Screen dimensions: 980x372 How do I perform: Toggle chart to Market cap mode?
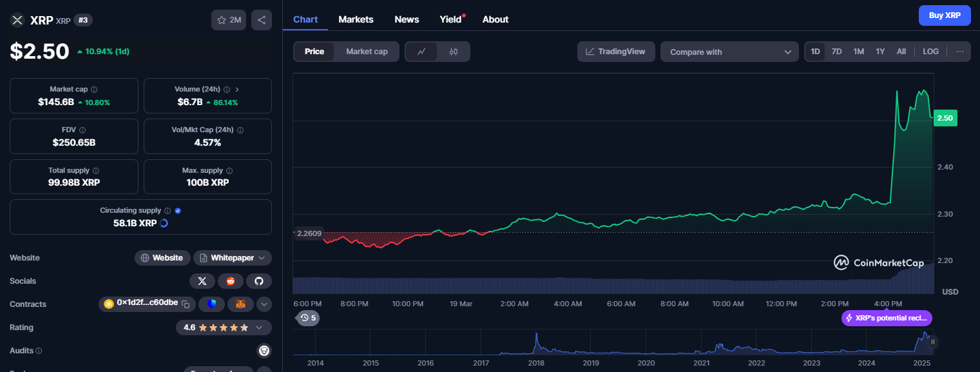pyautogui.click(x=367, y=52)
